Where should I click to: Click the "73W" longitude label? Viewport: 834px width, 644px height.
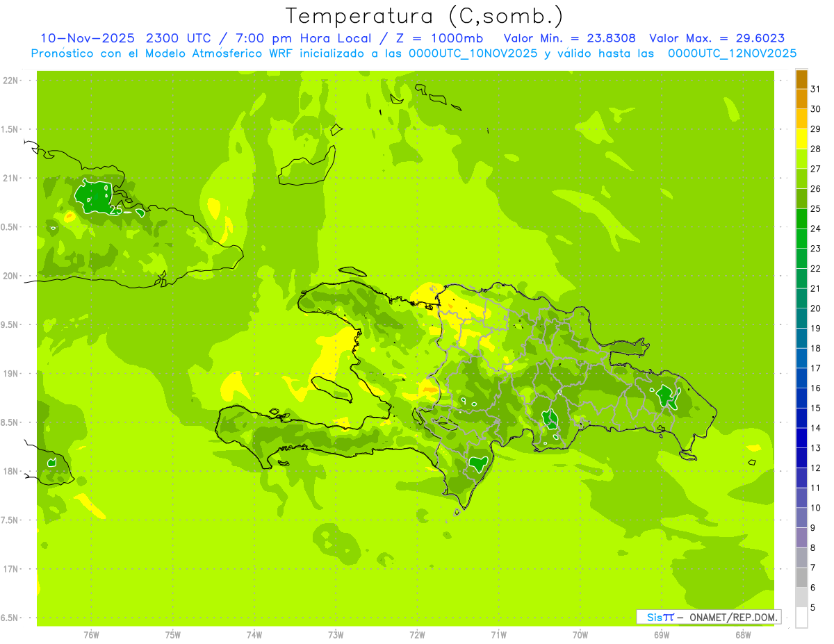click(x=336, y=634)
